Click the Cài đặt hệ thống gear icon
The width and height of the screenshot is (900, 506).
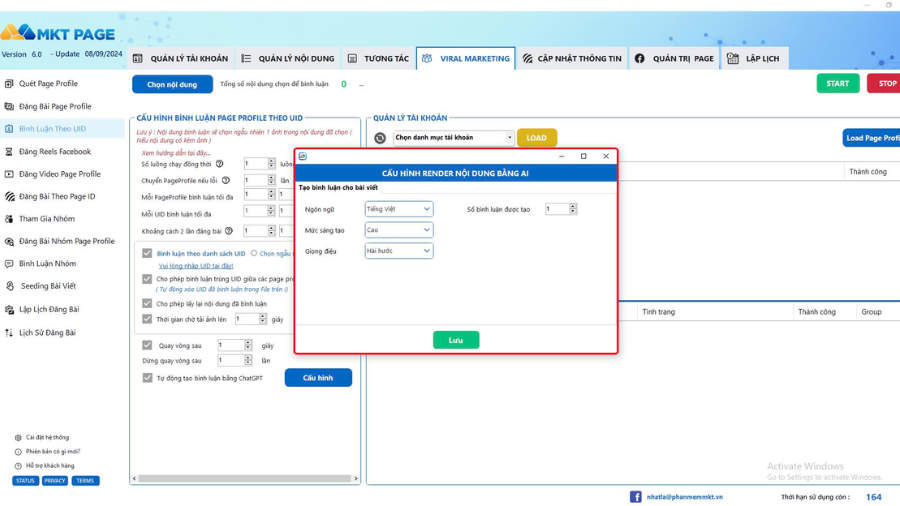pos(18,437)
